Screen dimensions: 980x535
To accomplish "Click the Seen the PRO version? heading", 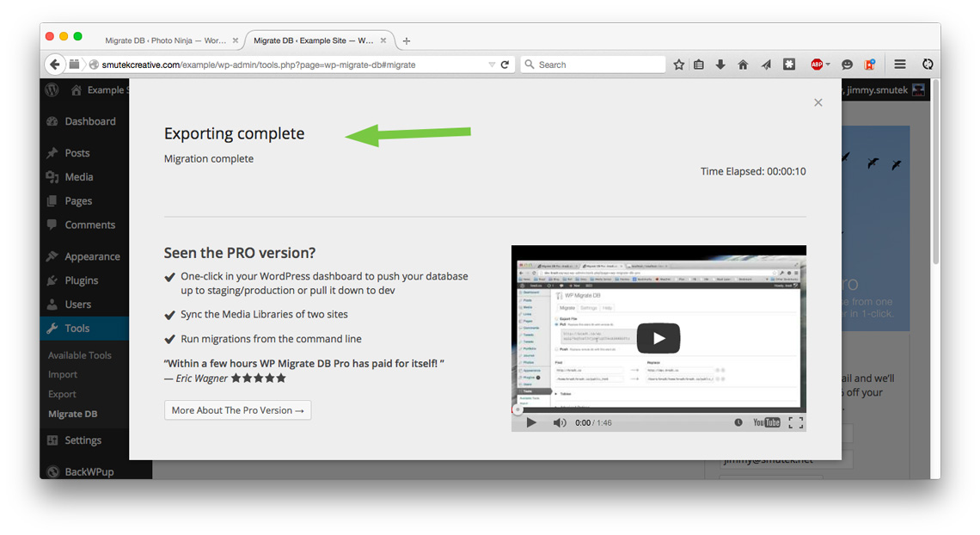I will click(239, 253).
